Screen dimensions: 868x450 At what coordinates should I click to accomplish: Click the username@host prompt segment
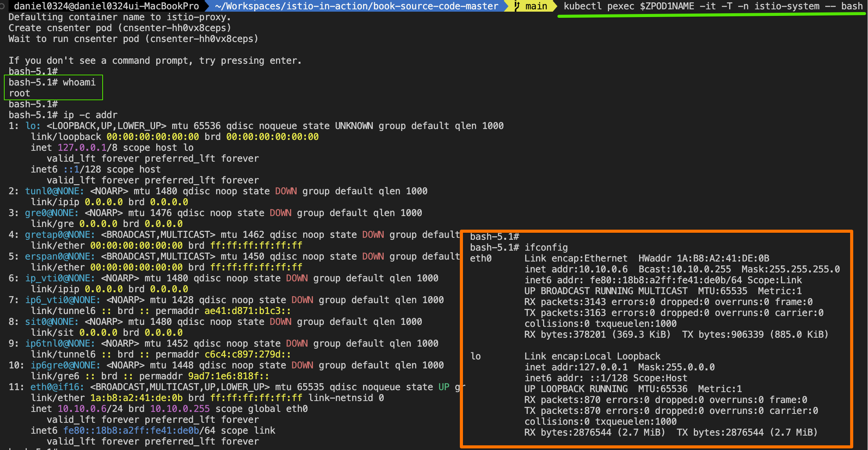[106, 6]
